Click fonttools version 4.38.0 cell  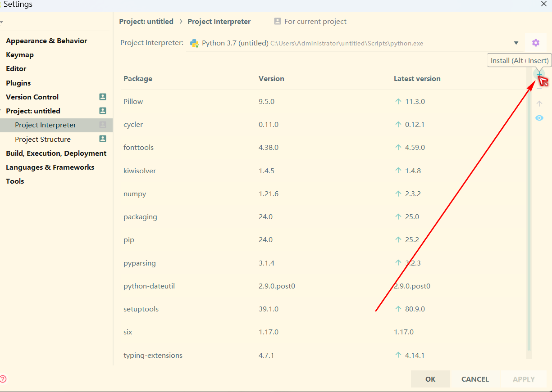click(269, 147)
